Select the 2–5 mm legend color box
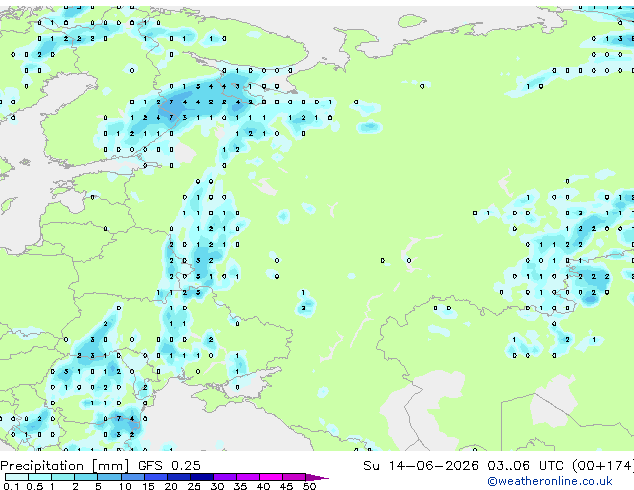 (86, 477)
